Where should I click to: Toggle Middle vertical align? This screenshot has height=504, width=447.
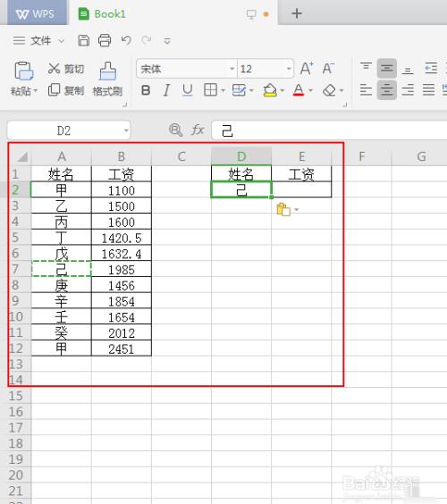tap(386, 68)
